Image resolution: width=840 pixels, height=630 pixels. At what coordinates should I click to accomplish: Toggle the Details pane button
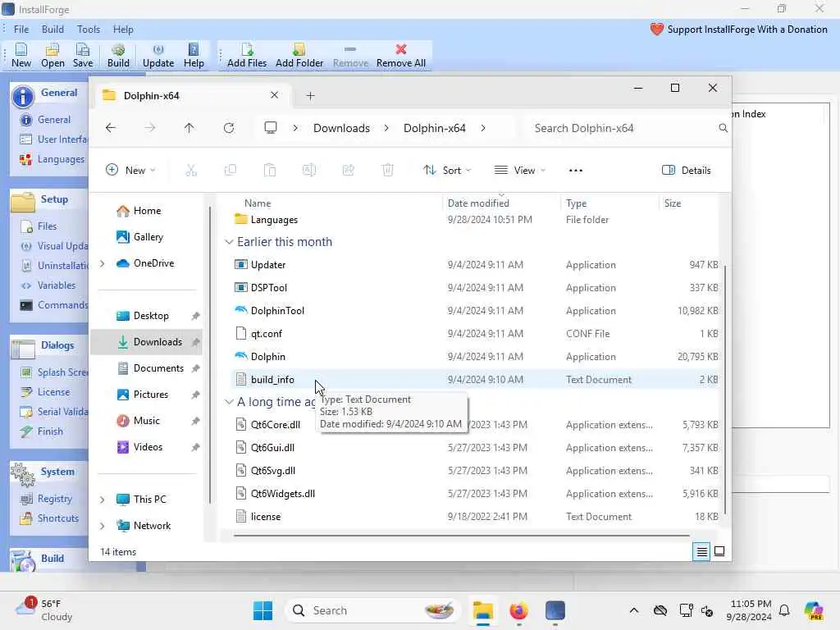click(687, 171)
